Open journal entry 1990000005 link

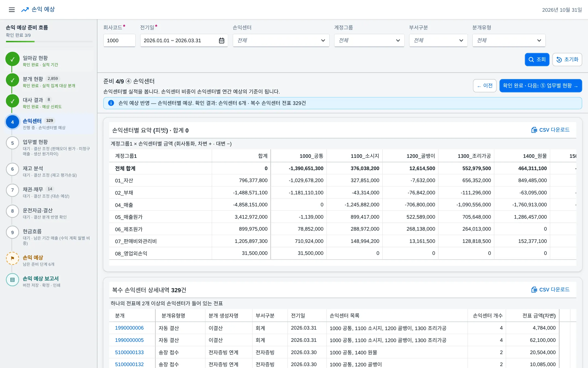(x=129, y=340)
